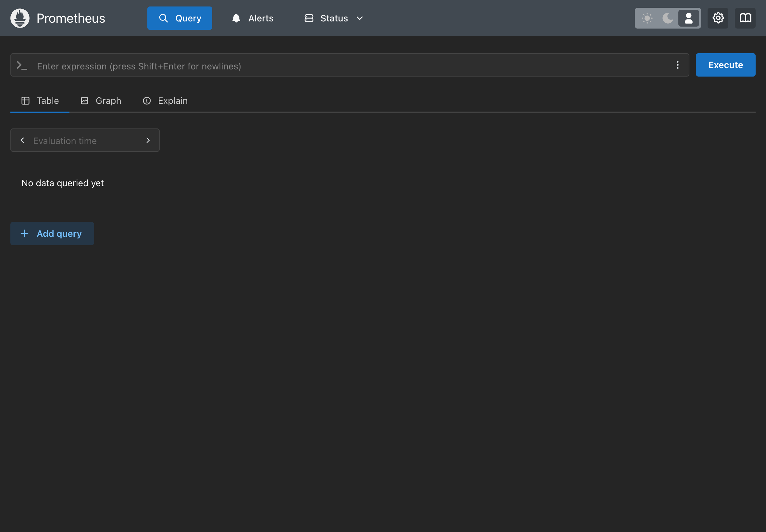Open the documentation book icon
Viewport: 766px width, 532px height.
click(x=745, y=18)
